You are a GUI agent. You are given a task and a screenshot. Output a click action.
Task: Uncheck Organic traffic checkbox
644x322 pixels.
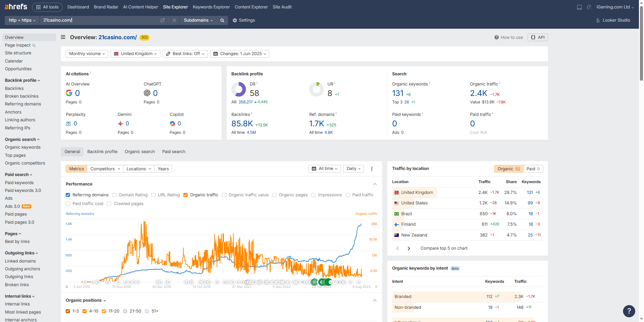tap(186, 195)
